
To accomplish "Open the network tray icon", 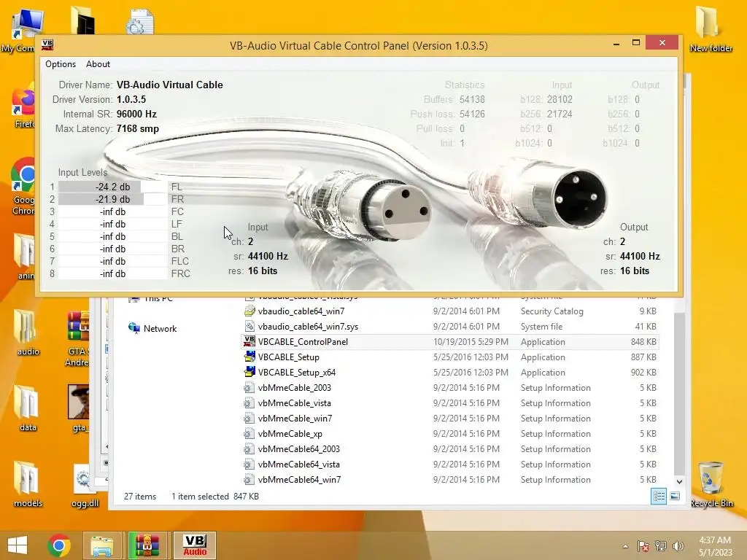I will (x=661, y=546).
